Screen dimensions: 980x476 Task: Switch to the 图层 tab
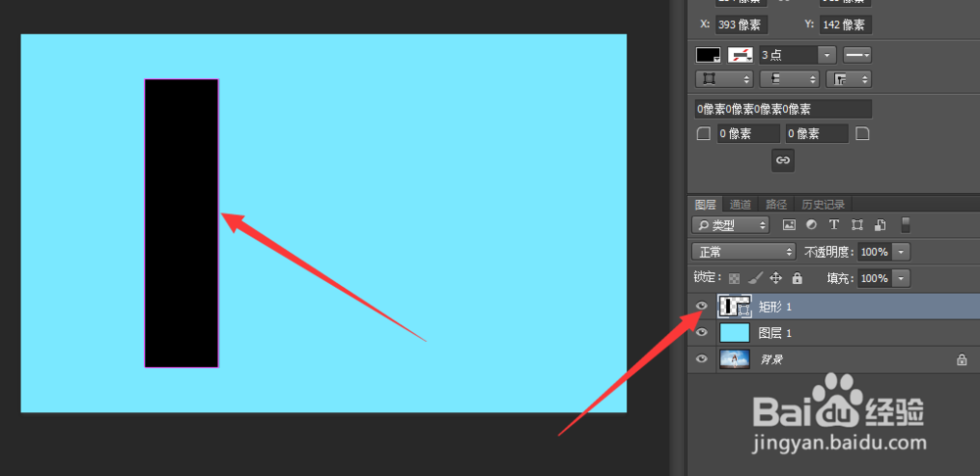click(x=706, y=205)
